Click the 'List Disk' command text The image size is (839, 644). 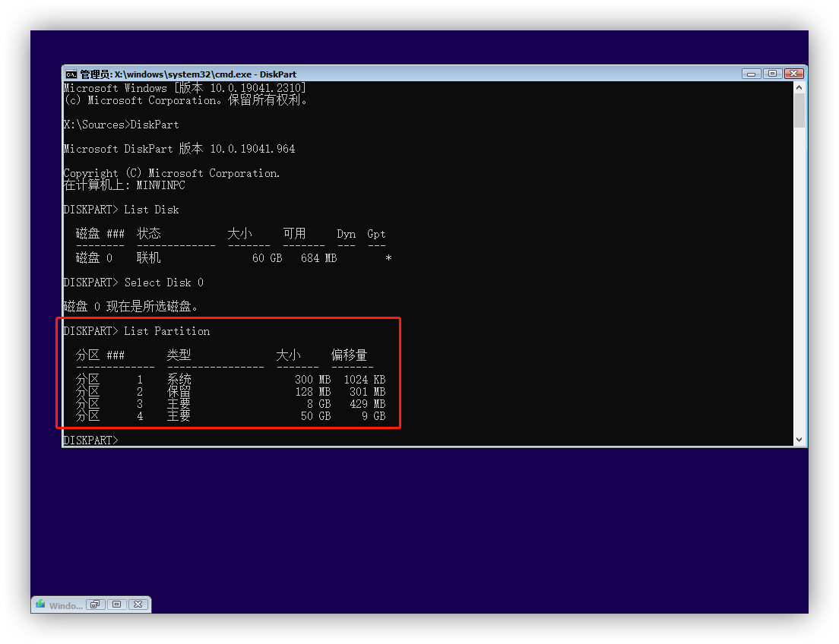click(151, 210)
